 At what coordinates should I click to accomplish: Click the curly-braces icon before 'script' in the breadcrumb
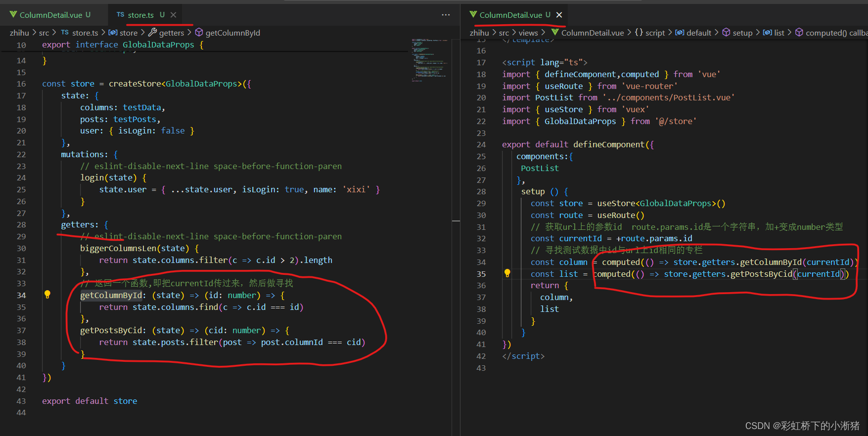click(x=639, y=32)
